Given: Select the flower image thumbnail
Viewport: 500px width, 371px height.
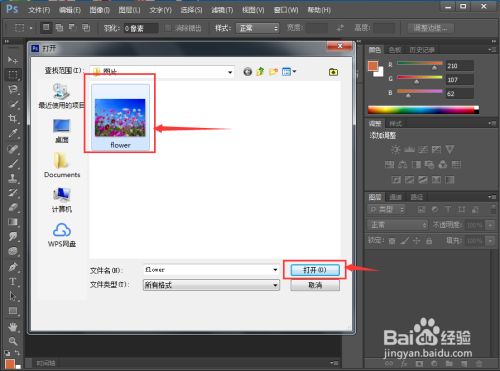Looking at the screenshot, I should [120, 117].
